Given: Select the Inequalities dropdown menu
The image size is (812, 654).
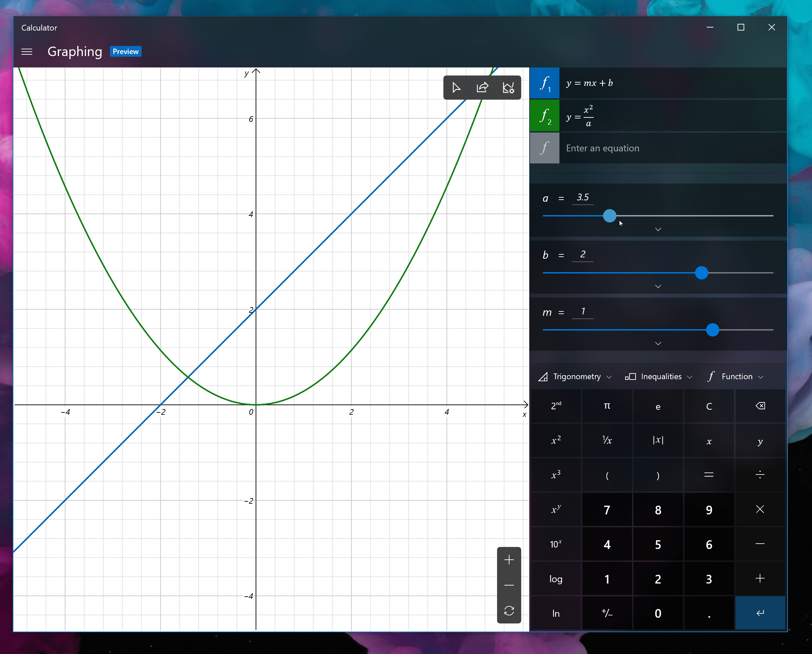Looking at the screenshot, I should (x=658, y=376).
